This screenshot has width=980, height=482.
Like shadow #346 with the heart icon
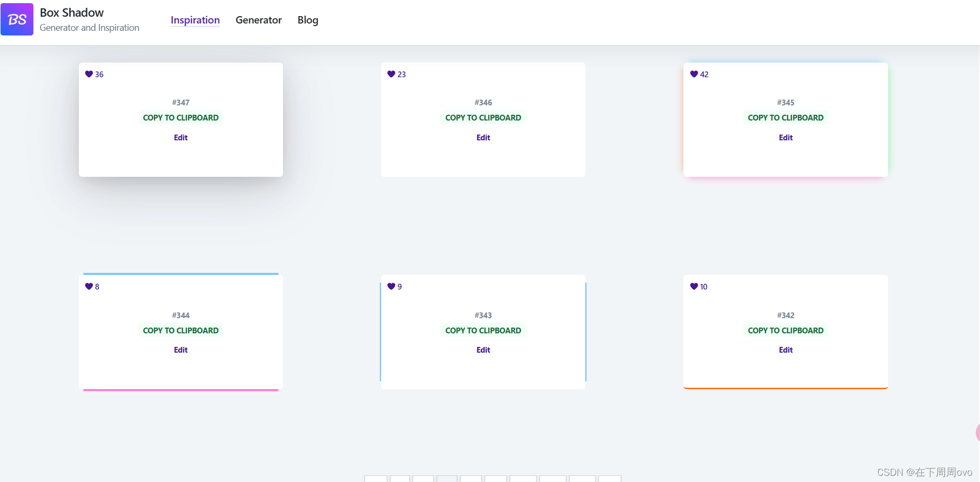click(x=391, y=74)
